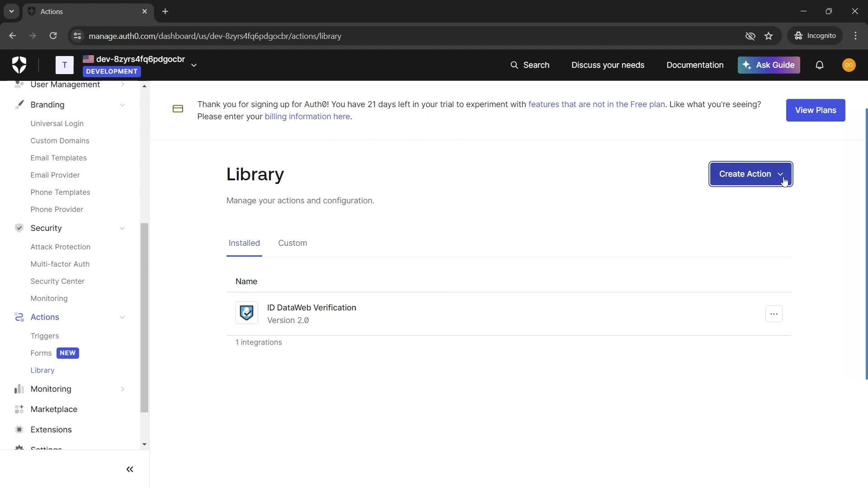Screen dimensions: 868x488
Task: Open the Incognito indicator
Action: coord(815,36)
